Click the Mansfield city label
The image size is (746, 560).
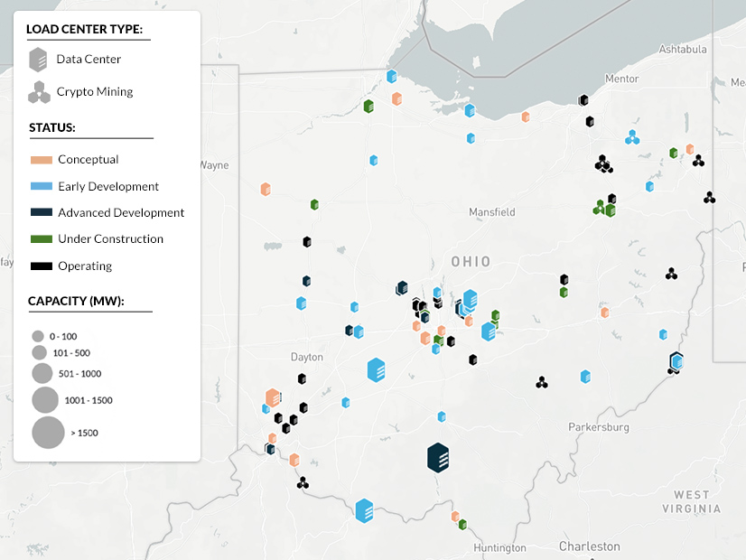pos(492,212)
